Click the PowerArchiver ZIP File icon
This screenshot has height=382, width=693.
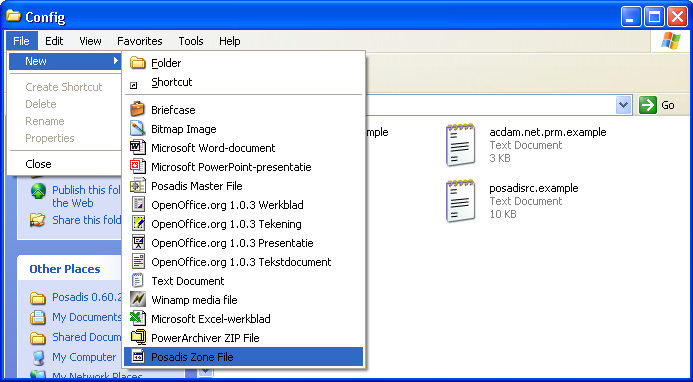pos(138,337)
